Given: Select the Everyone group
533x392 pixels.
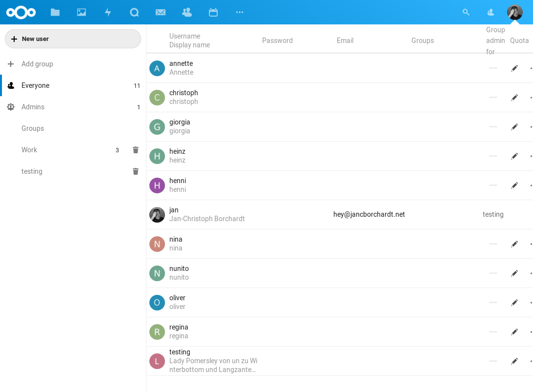Looking at the screenshot, I should pos(73,85).
